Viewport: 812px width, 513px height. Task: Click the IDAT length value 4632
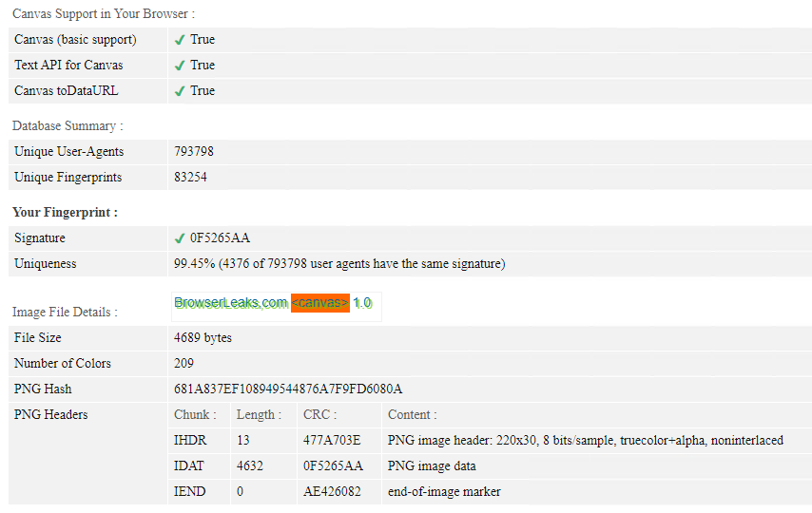tap(250, 465)
